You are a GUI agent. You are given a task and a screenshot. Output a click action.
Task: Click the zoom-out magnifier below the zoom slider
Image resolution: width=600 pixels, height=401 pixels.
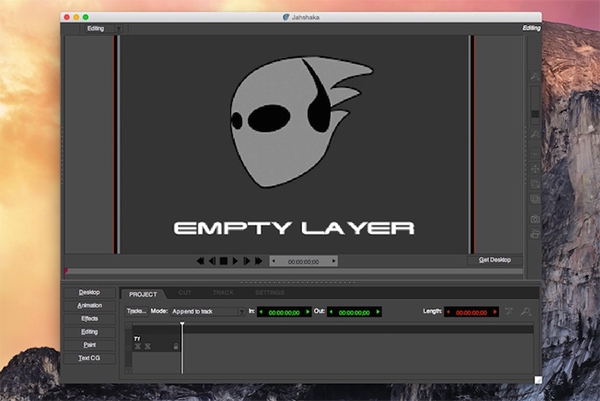[x=535, y=134]
